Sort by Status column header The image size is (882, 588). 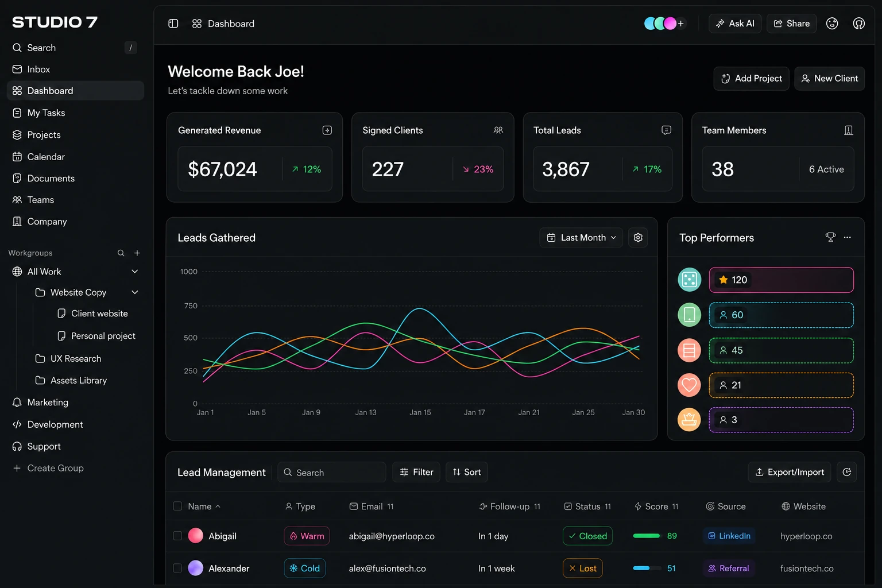(x=588, y=506)
